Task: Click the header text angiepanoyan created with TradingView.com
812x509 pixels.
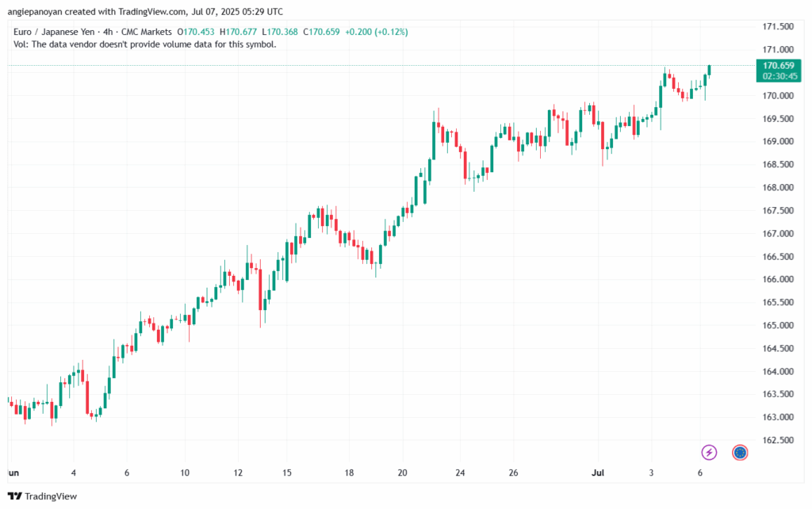Action: click(97, 11)
